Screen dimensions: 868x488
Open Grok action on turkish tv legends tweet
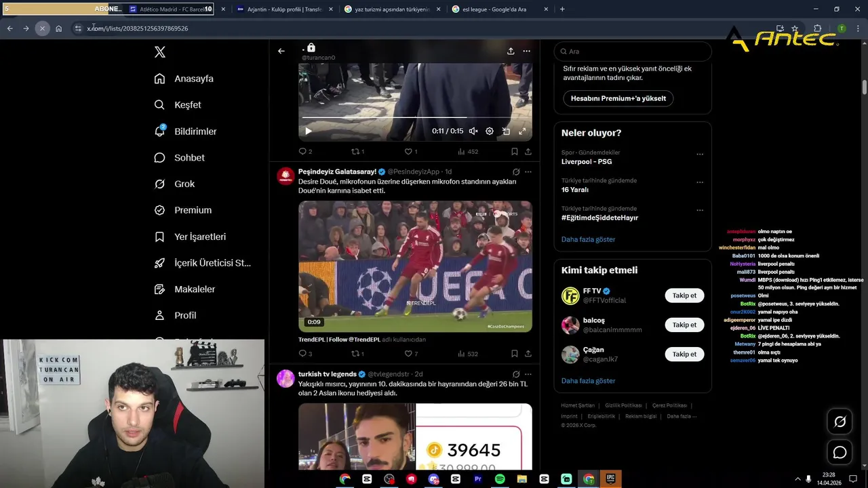(x=516, y=374)
